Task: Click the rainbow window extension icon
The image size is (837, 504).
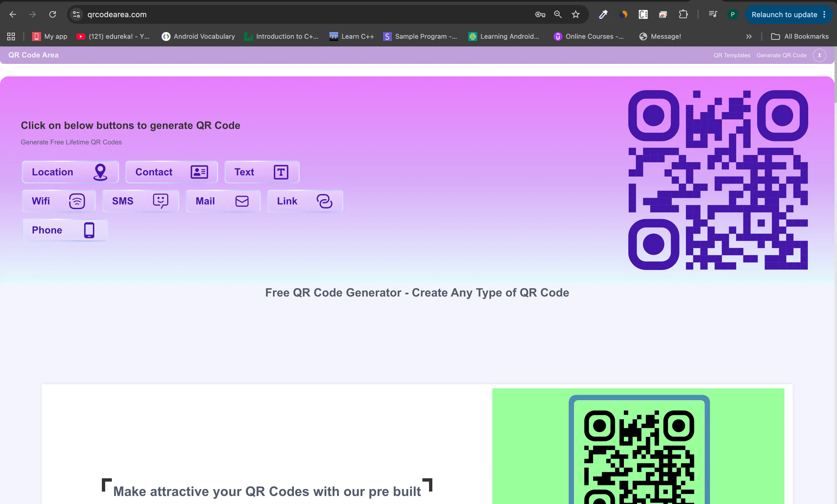Action: [x=663, y=14]
